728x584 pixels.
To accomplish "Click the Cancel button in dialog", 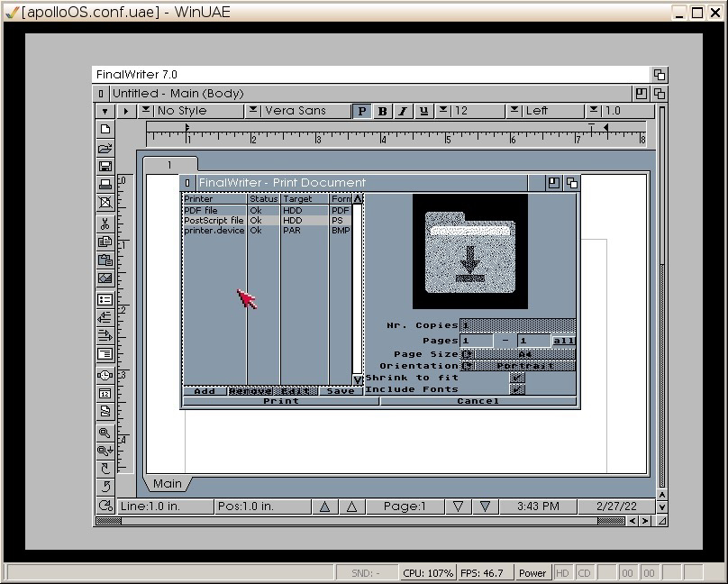I will [478, 401].
